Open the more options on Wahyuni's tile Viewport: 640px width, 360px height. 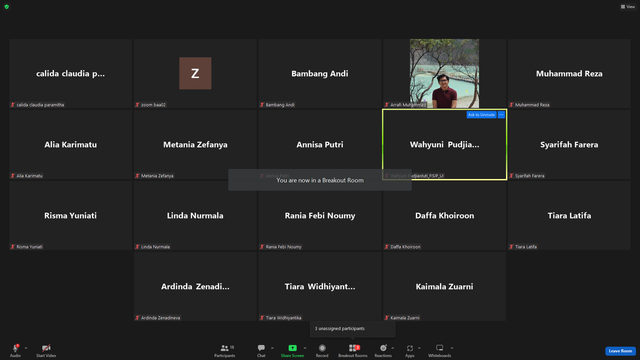click(502, 115)
